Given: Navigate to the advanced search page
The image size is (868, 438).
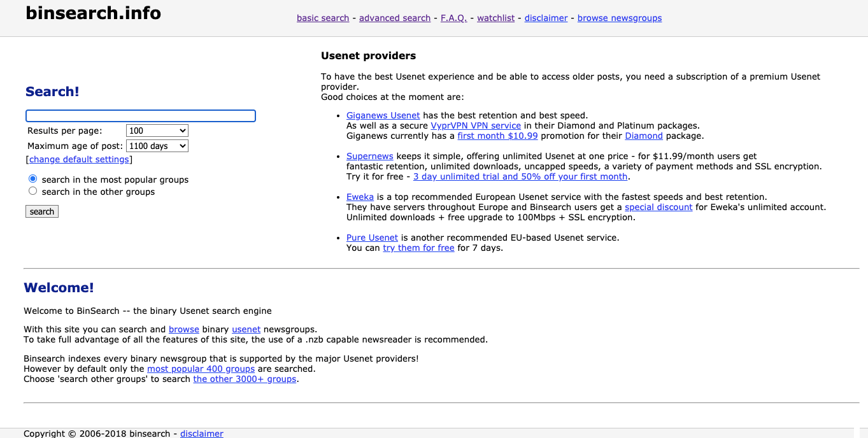Looking at the screenshot, I should click(x=395, y=18).
